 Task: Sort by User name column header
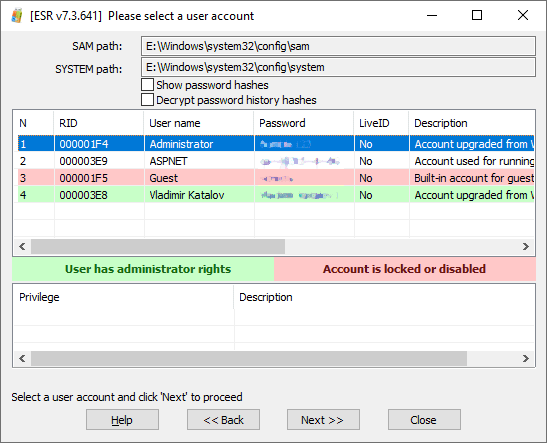coord(199,123)
